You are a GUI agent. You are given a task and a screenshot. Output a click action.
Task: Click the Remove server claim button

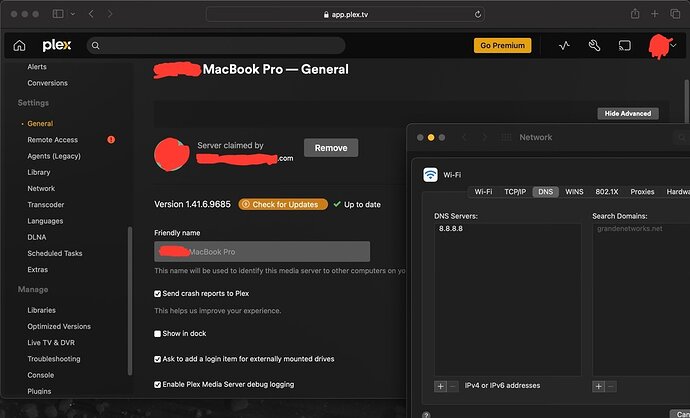[331, 148]
